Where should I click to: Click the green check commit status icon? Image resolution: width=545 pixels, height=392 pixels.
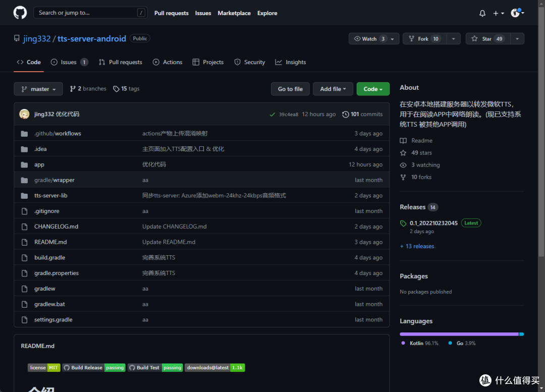(272, 115)
